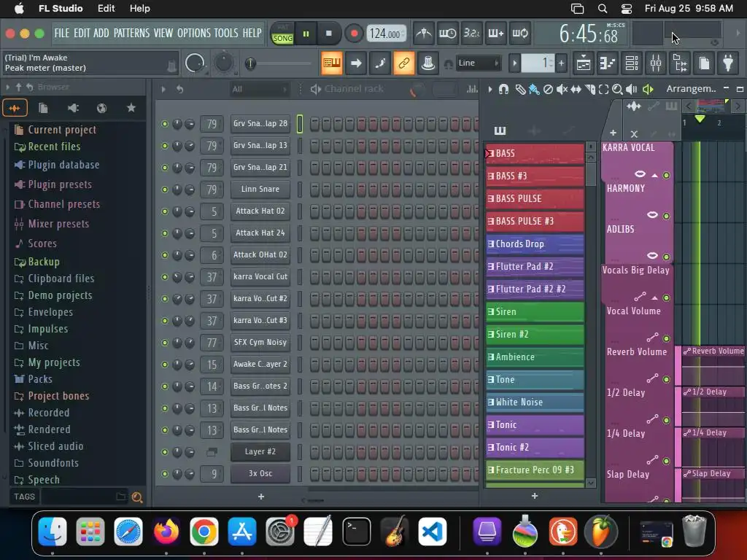Viewport: 747px width, 560px height.
Task: Open the channel rack view icon
Action: (x=632, y=63)
